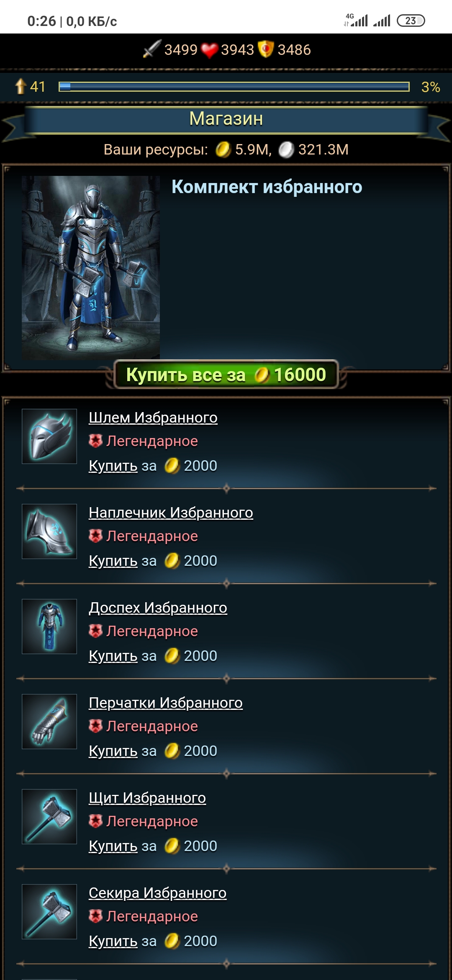Screen dimensions: 452x980
Task: Tap the Щит Избранного hammer icon
Action: click(49, 817)
